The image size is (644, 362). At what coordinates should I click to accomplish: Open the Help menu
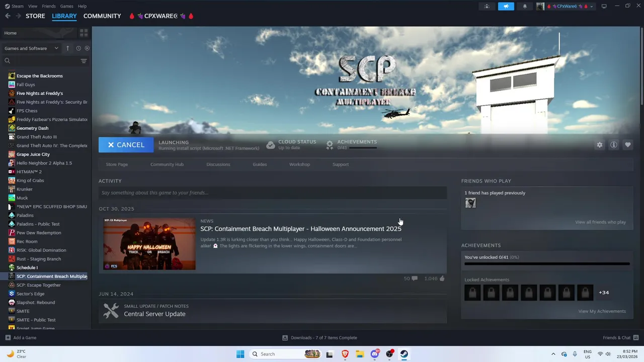pos(82,6)
